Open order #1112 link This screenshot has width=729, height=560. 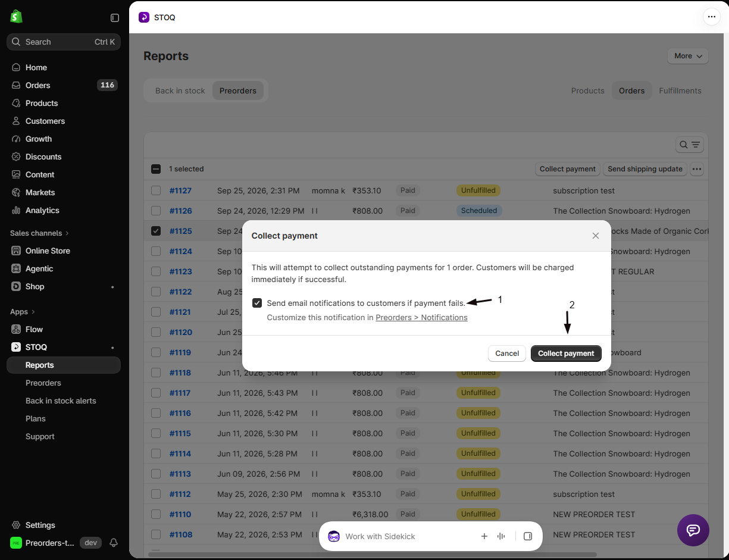[180, 494]
